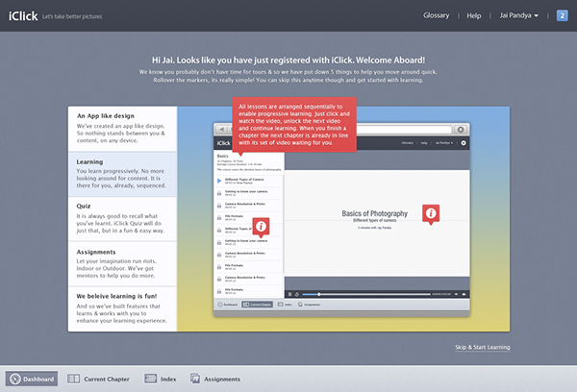Image resolution: width=577 pixels, height=392 pixels.
Task: Click the volume icon in the preview video player
Action: [456, 294]
